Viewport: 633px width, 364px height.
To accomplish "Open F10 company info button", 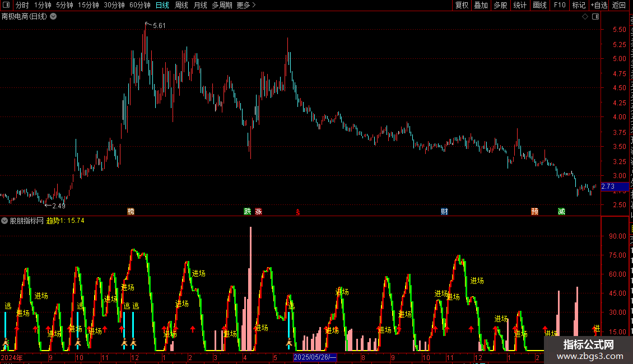I will (560, 5).
